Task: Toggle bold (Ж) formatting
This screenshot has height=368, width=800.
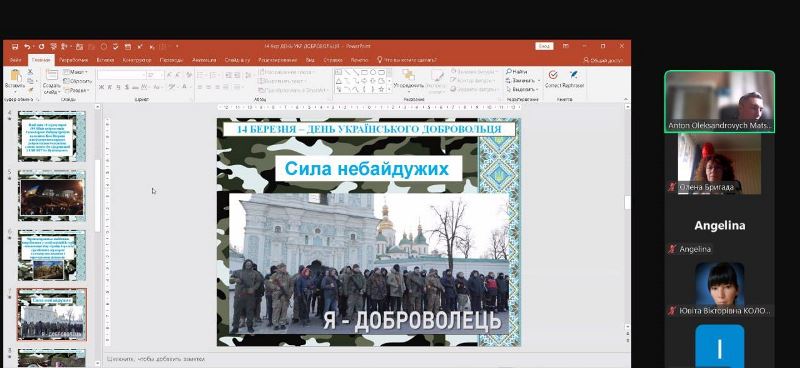Action: 101,87
